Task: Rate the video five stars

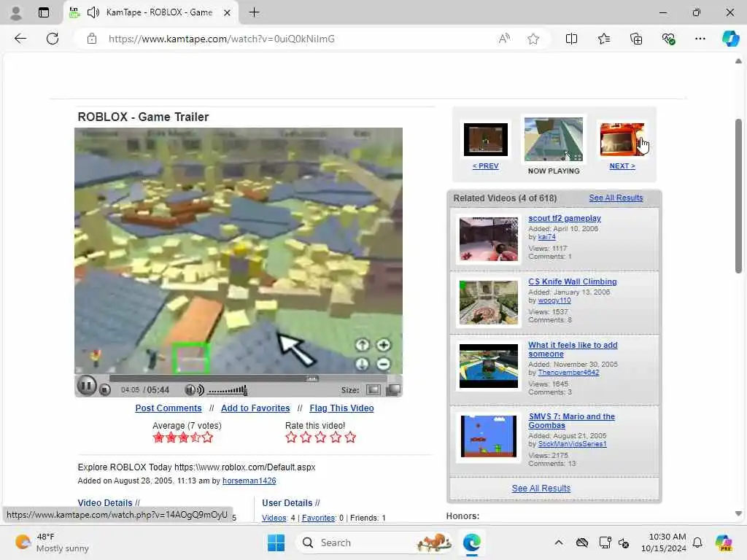Action: tap(350, 437)
